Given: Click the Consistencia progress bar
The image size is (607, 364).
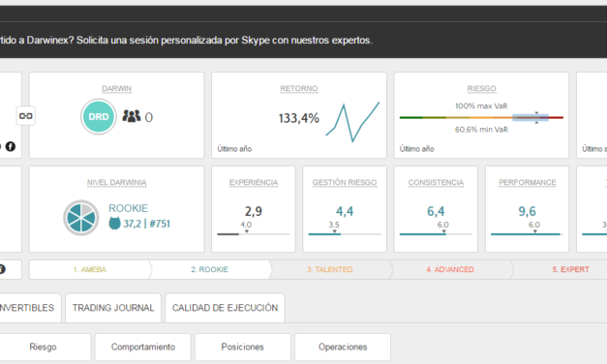Looking at the screenshot, I should (436, 234).
